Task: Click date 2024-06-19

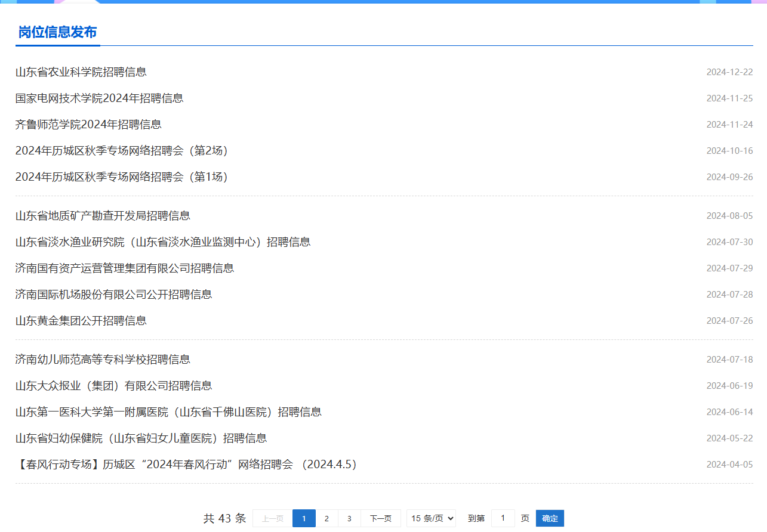Action: tap(729, 386)
